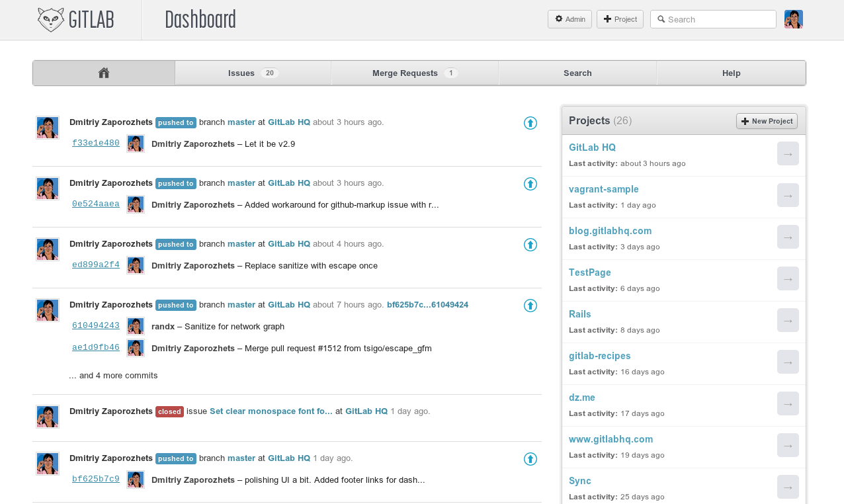Open the home tab with house icon
Image resolution: width=844 pixels, height=504 pixels.
click(x=104, y=73)
